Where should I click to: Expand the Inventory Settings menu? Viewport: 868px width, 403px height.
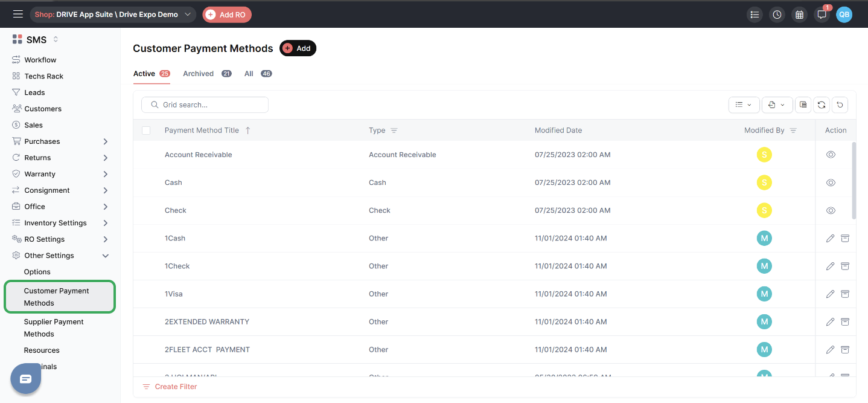tap(106, 223)
